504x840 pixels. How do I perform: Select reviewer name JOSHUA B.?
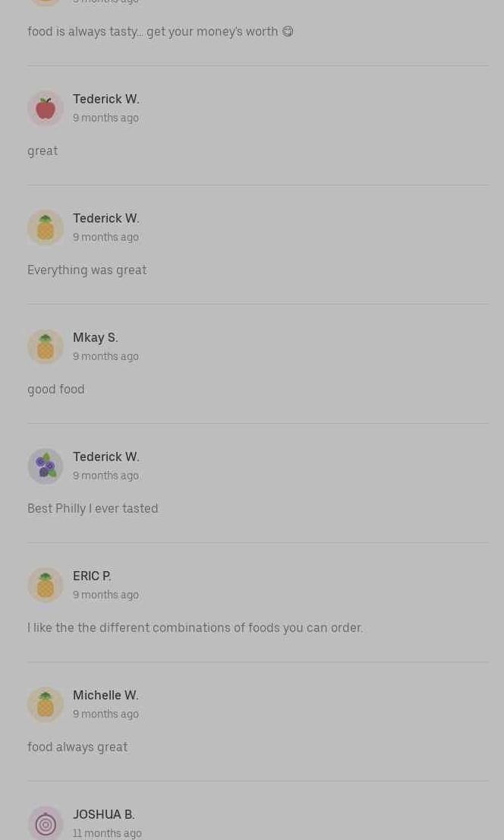(x=103, y=814)
